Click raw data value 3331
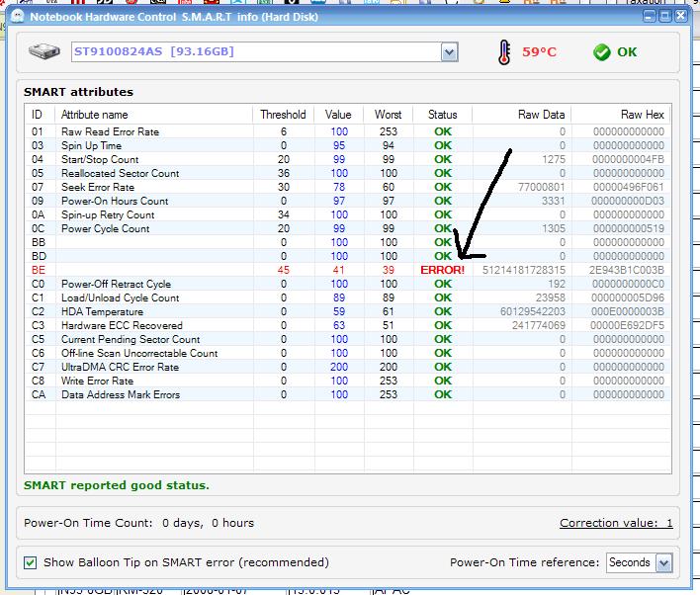 (554, 201)
